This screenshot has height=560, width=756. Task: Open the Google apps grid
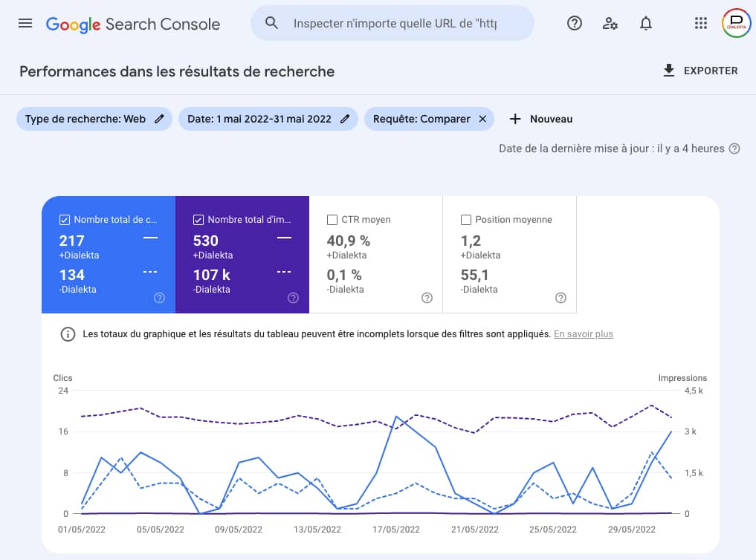coord(700,23)
